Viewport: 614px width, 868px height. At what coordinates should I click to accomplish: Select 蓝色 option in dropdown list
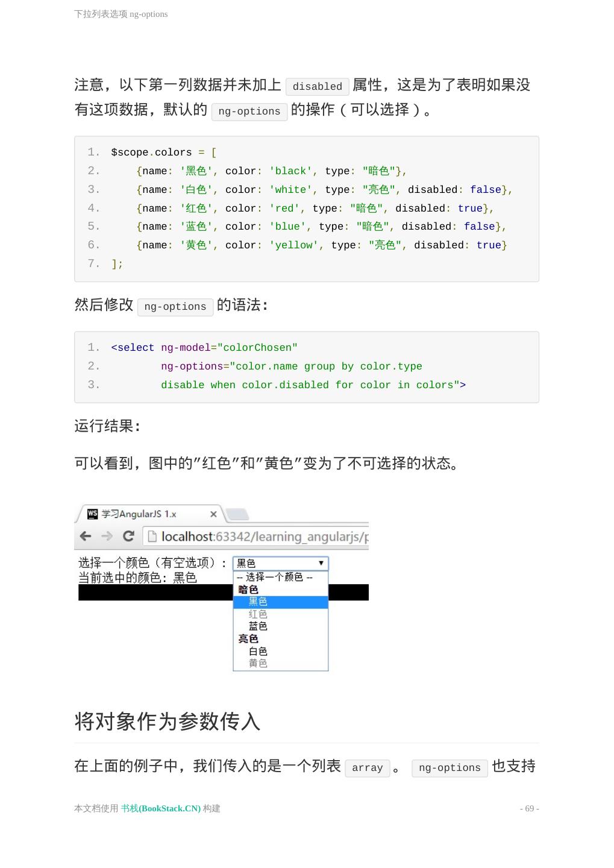click(x=281, y=626)
